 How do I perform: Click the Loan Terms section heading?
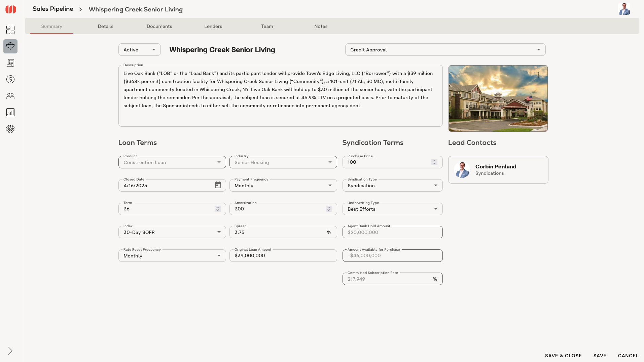(138, 143)
